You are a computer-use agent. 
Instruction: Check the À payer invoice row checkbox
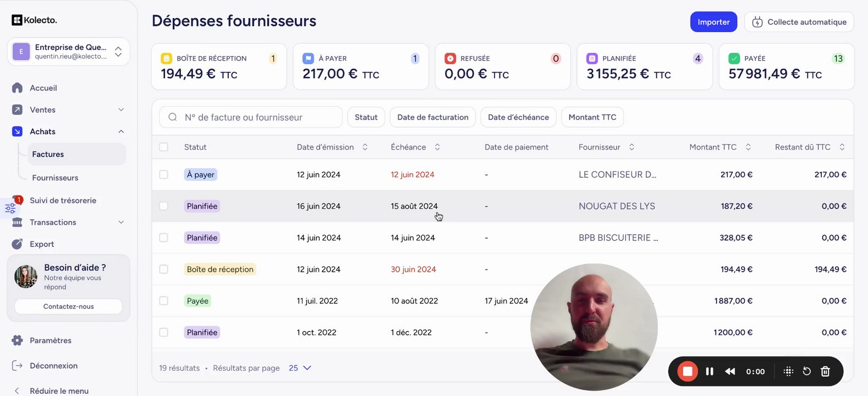pyautogui.click(x=163, y=174)
